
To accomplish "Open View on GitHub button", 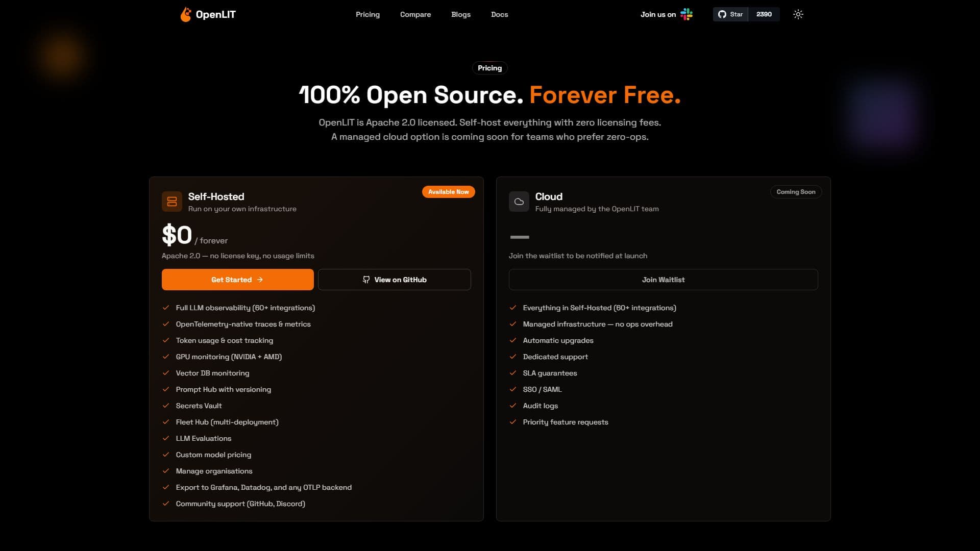I will coord(395,280).
